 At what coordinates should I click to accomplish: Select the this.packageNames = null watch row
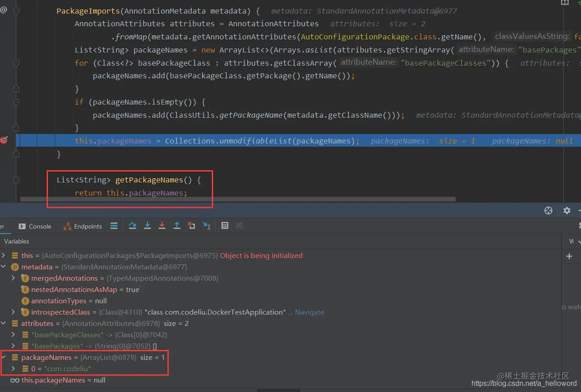281,380
